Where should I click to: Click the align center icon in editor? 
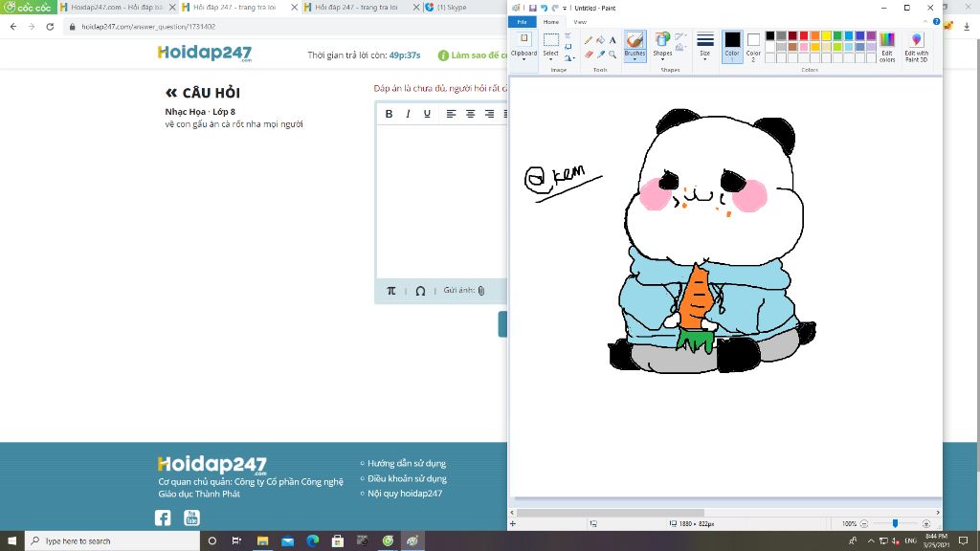click(470, 114)
